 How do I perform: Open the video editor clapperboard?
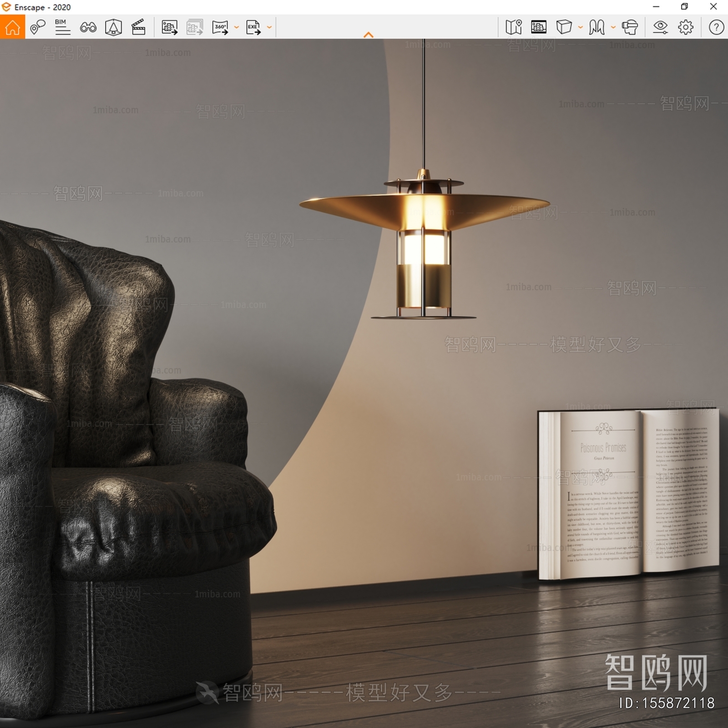coord(138,27)
